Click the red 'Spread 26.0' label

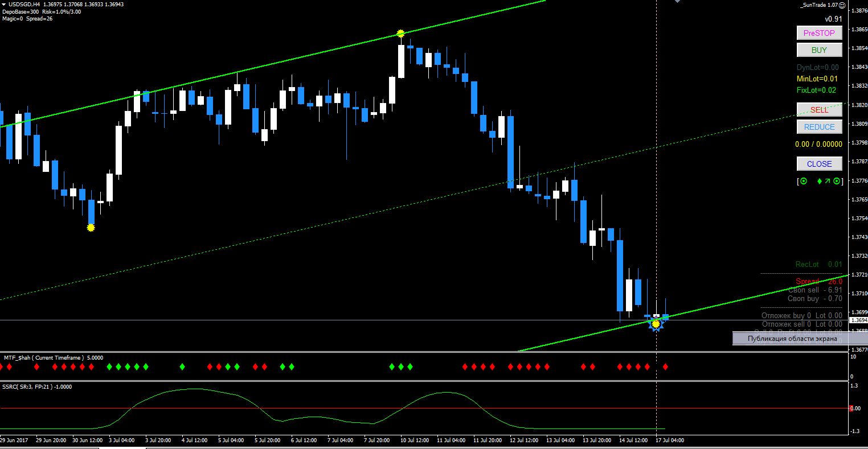[x=819, y=281]
